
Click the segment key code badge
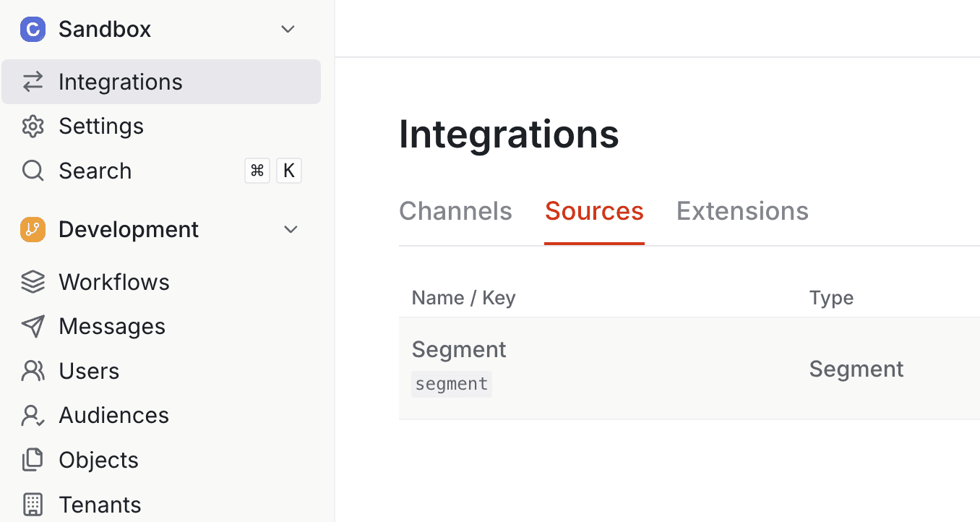click(452, 384)
